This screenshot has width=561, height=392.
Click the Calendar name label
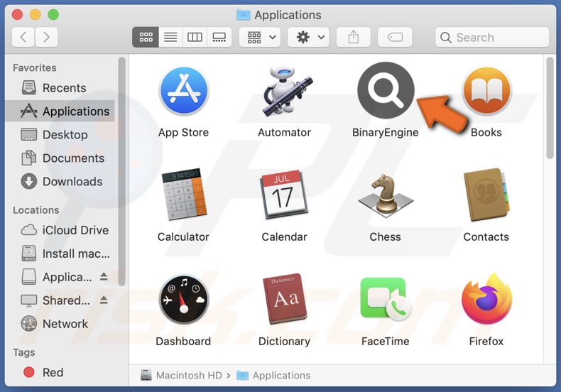pos(285,236)
